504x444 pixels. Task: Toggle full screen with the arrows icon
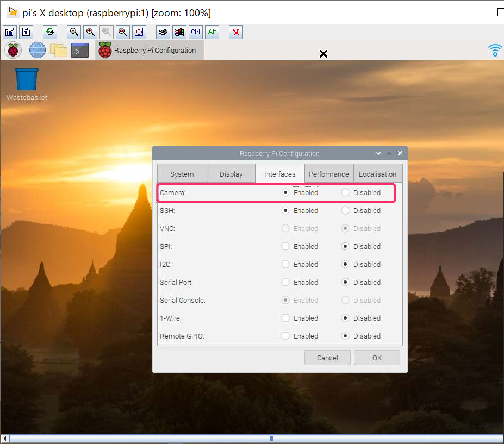click(x=139, y=32)
